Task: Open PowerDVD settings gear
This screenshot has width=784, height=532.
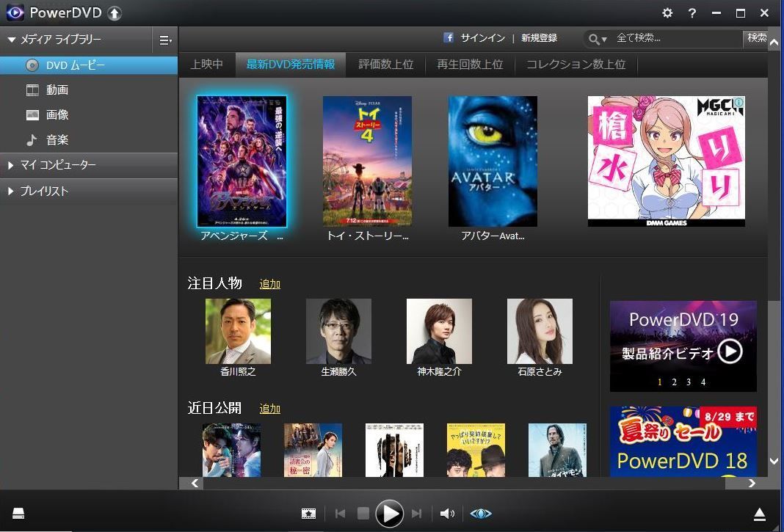Action: click(667, 13)
